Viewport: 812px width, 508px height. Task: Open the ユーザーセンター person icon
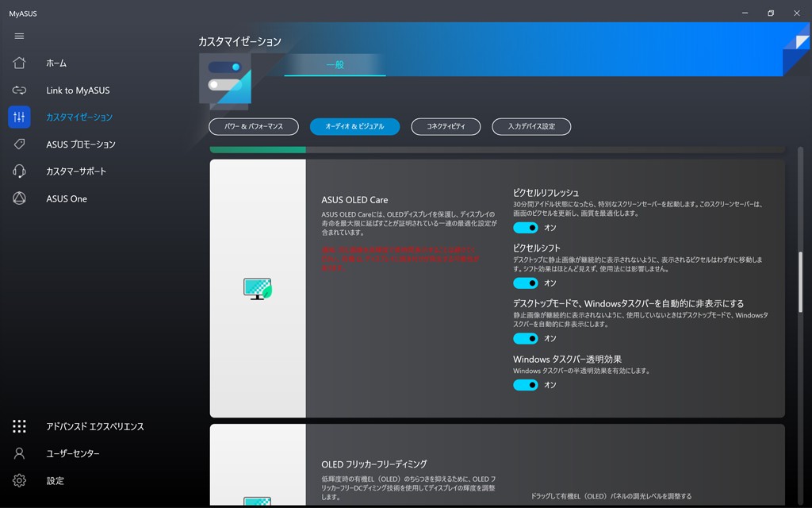click(x=19, y=453)
